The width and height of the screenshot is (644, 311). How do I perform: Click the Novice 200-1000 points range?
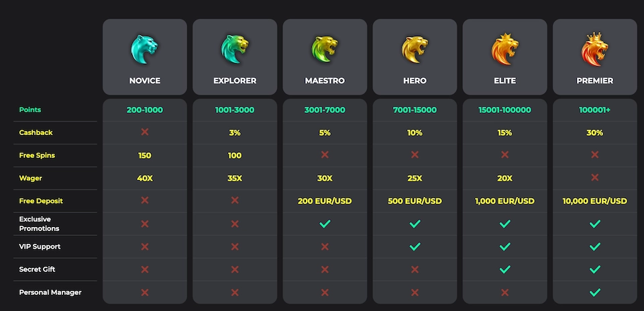click(x=145, y=109)
